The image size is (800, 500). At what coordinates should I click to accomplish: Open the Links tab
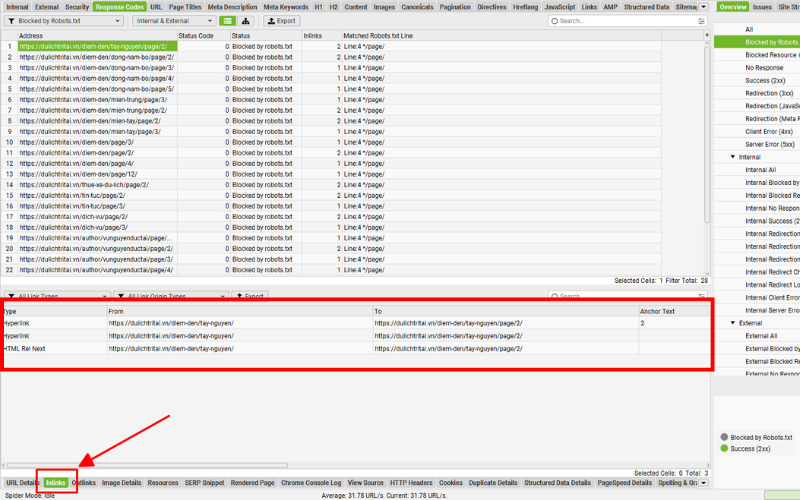click(589, 7)
